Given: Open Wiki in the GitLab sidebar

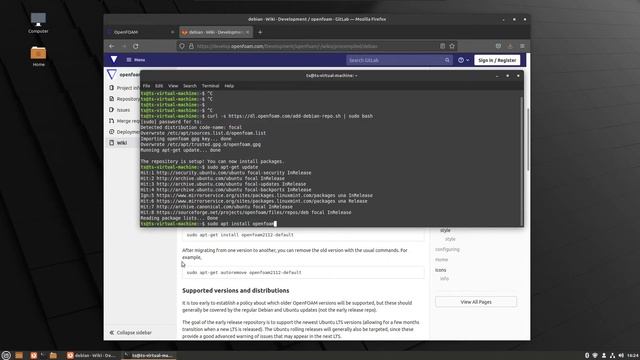Looking at the screenshot, I should 122,143.
